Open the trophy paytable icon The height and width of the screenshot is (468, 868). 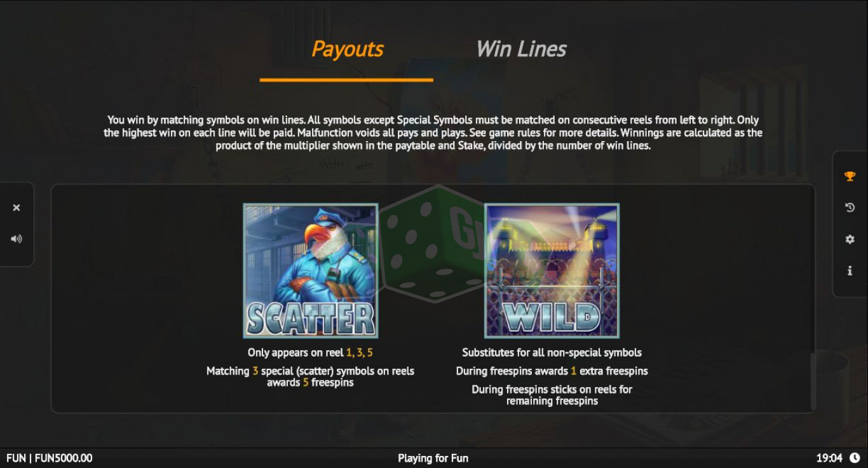click(x=850, y=177)
